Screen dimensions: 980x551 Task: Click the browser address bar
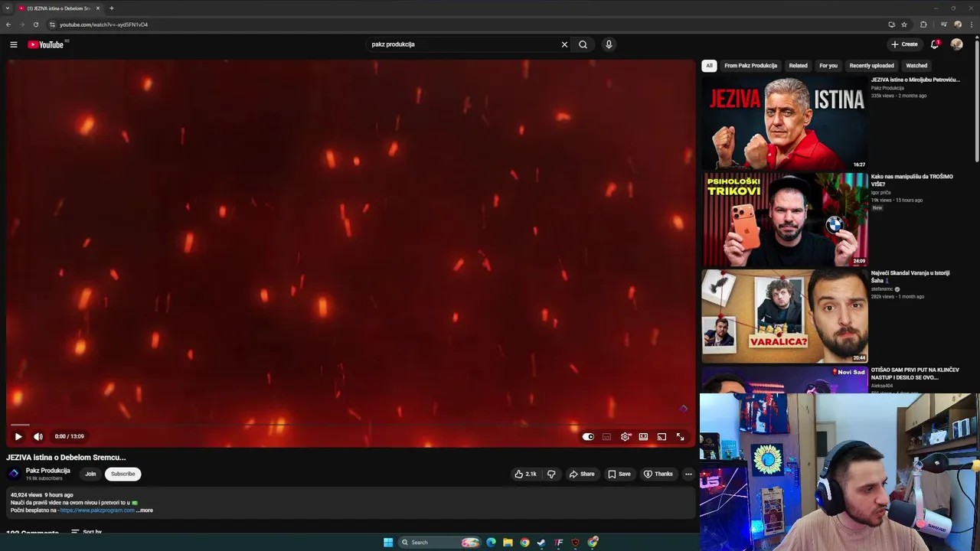(x=467, y=24)
